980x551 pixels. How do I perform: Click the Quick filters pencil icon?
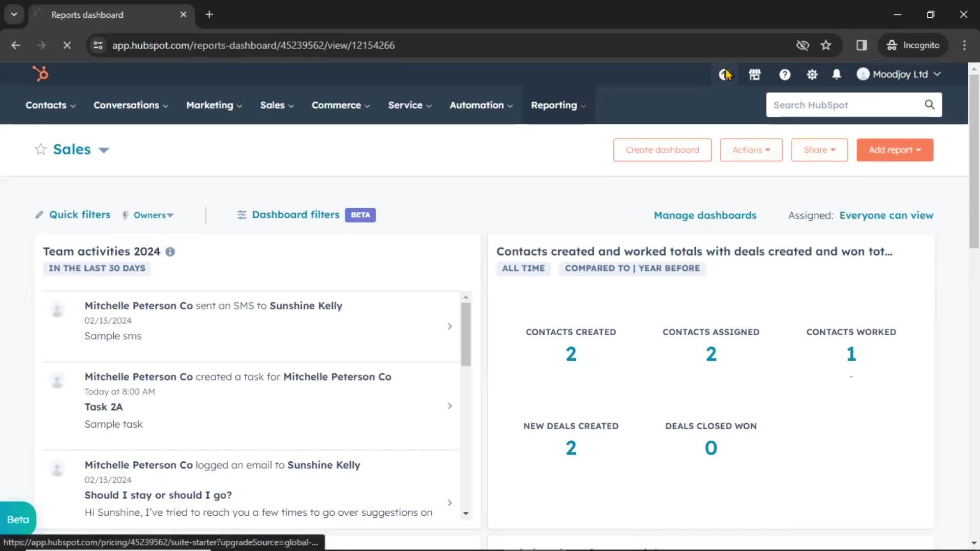pos(39,215)
